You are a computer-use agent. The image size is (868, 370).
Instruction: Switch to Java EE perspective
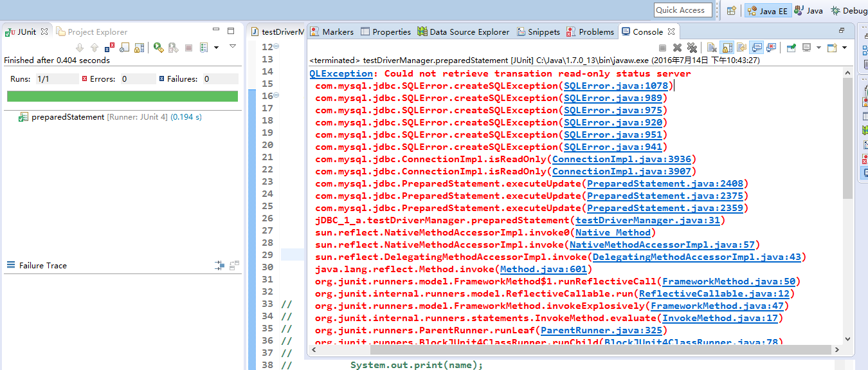[x=767, y=10]
